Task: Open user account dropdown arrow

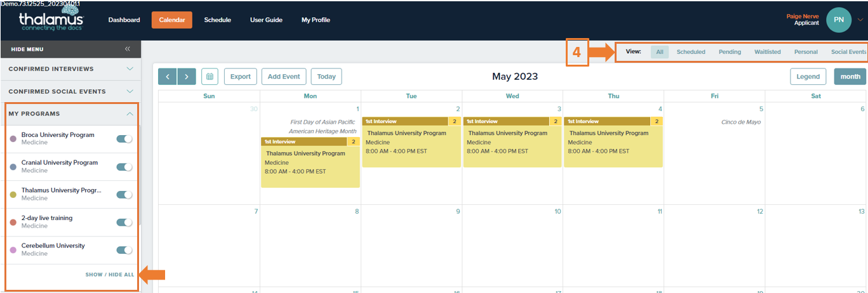Action: pos(860,20)
